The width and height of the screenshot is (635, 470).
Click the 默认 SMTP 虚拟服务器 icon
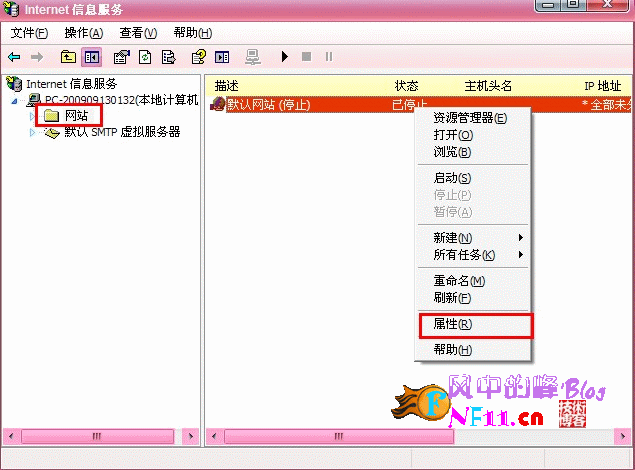point(52,132)
